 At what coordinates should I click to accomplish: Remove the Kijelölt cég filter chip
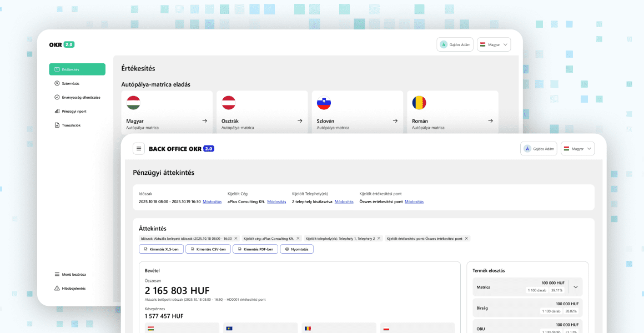[x=298, y=238]
